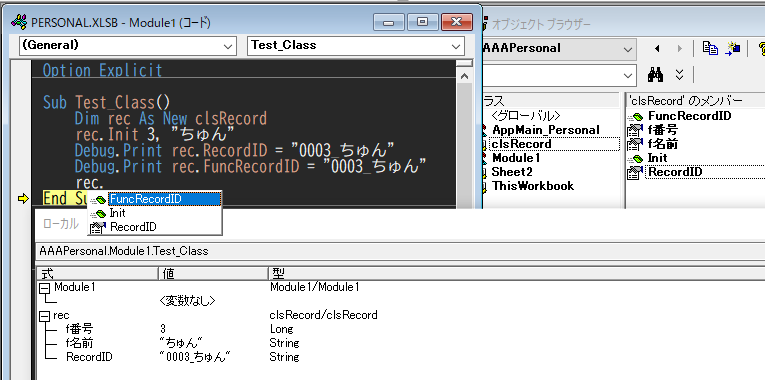Screen dimensions: 765x380
Task: Click the Option Explicit code line
Action: coord(102,71)
